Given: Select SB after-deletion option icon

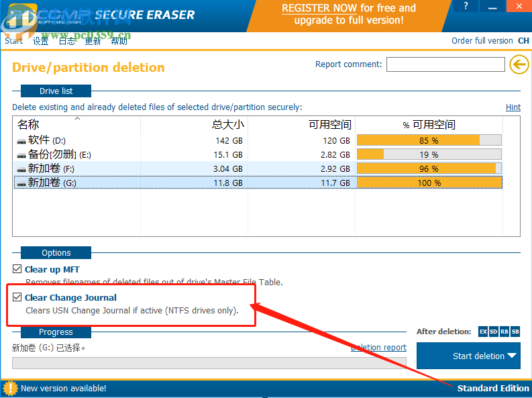Looking at the screenshot, I should click(515, 332).
